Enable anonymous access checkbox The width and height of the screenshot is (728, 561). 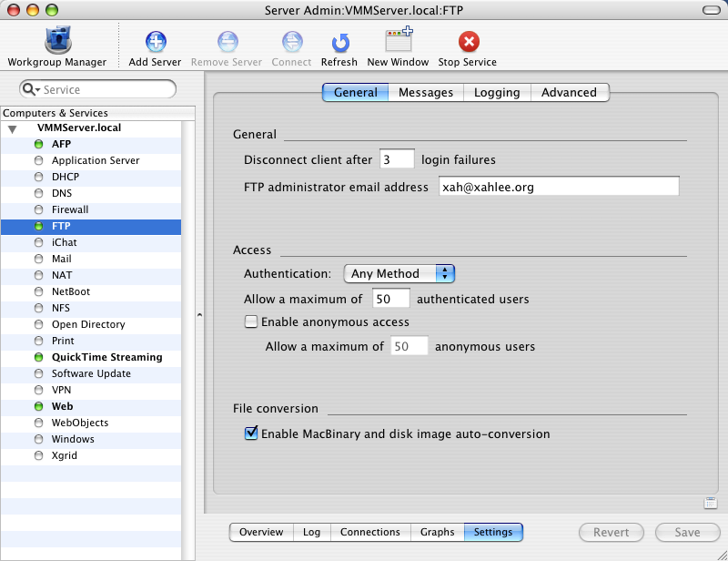pos(251,321)
